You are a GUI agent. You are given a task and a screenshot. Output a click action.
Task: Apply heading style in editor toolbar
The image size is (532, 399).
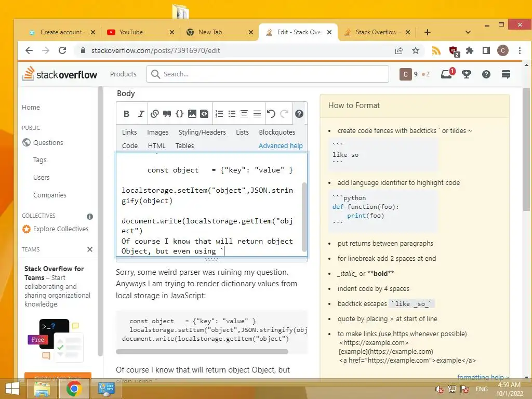pos(244,114)
